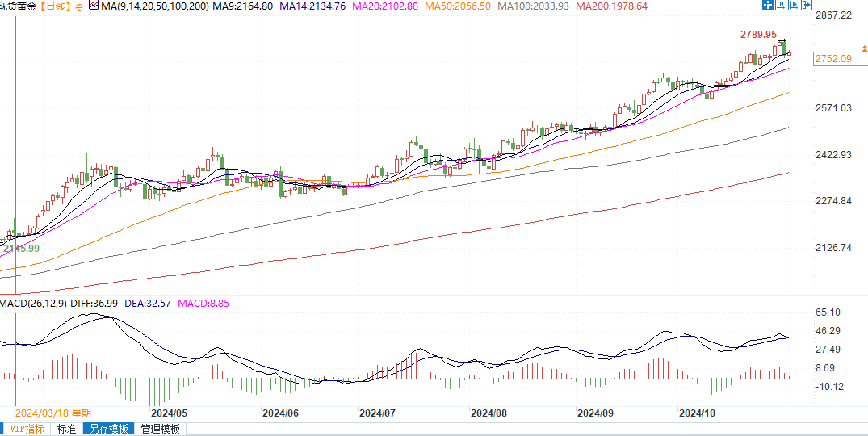The height and width of the screenshot is (436, 868).
Task: Open the MA(9,14,20,50,100,200) parameter settings
Action: coord(152,6)
